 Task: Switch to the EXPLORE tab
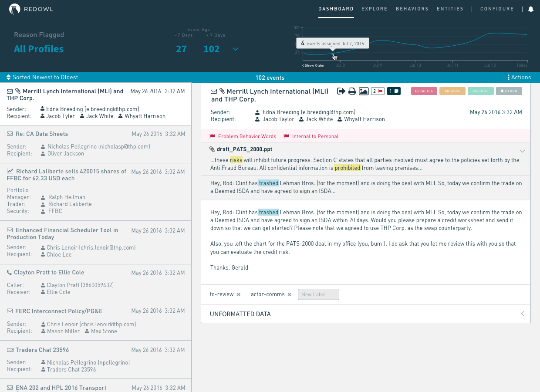click(x=375, y=9)
